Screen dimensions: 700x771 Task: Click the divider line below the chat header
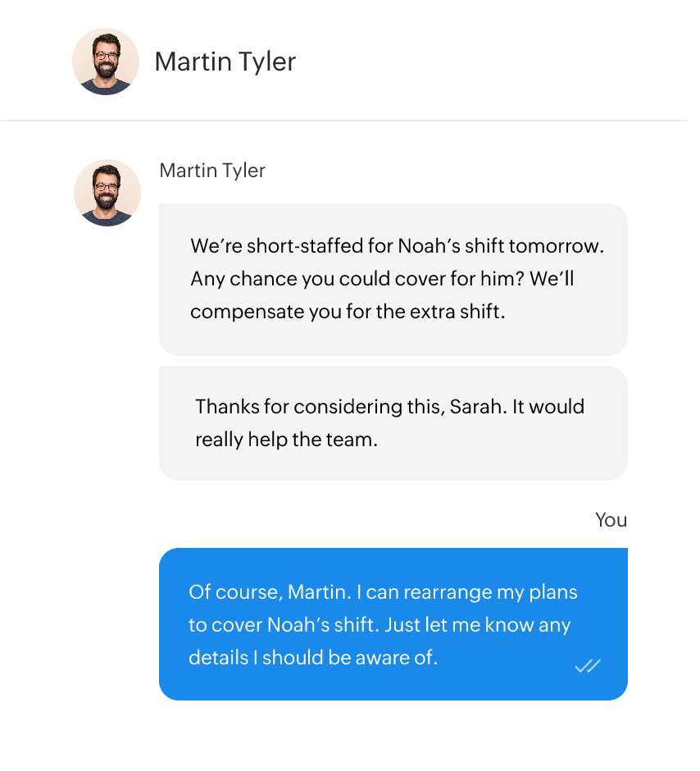click(350, 119)
